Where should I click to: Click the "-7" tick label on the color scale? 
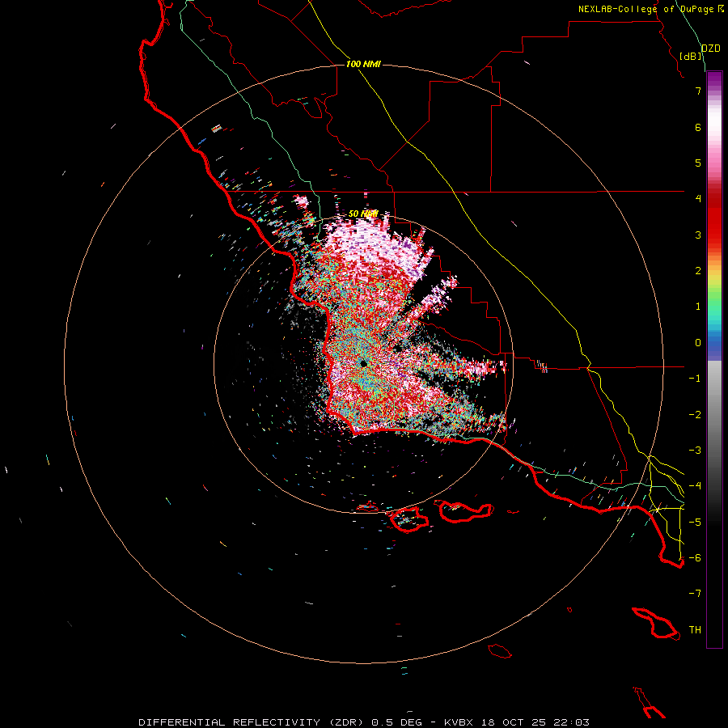pos(695,594)
